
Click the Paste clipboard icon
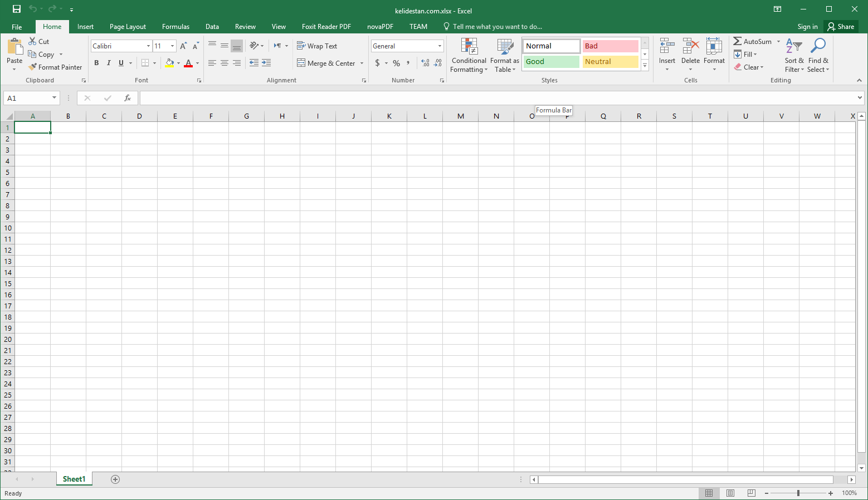[14, 47]
